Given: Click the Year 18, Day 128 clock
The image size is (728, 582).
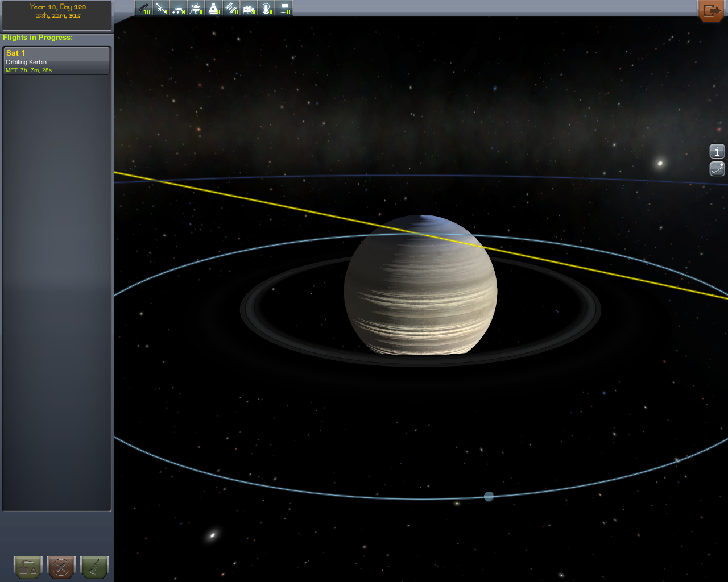Looking at the screenshot, I should click(x=57, y=11).
